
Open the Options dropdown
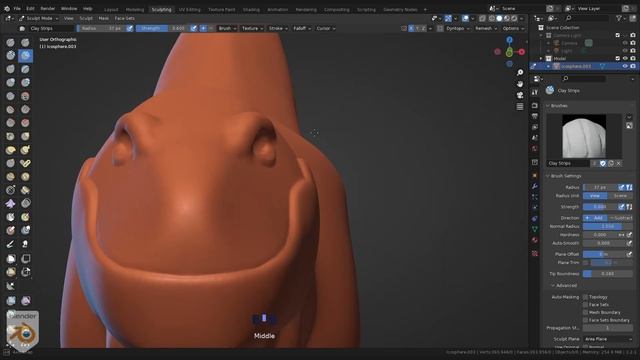513,28
